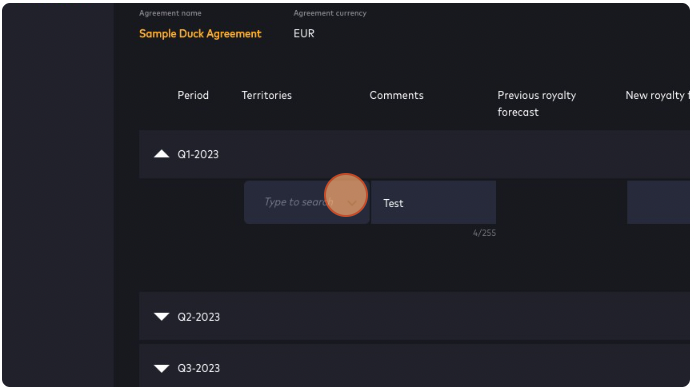Click the Q1-2023 period label
Image resolution: width=694 pixels, height=388 pixels.
(198, 154)
